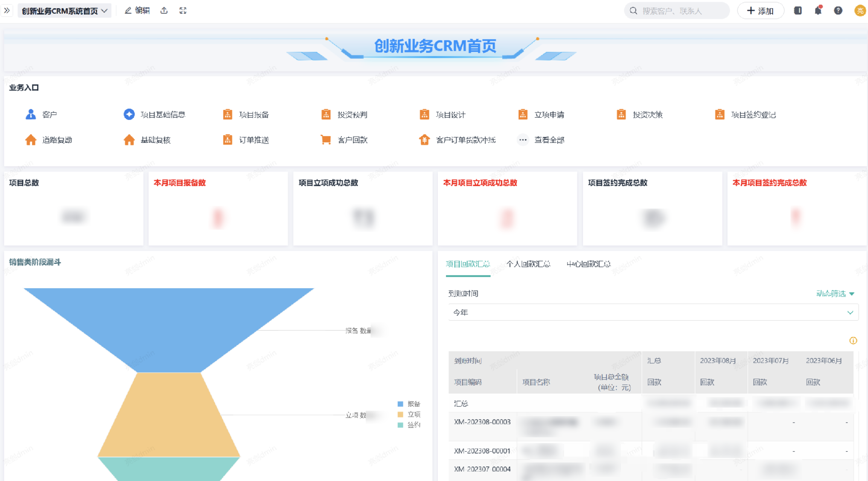Click the help question mark icon
The image size is (868, 481).
point(838,11)
